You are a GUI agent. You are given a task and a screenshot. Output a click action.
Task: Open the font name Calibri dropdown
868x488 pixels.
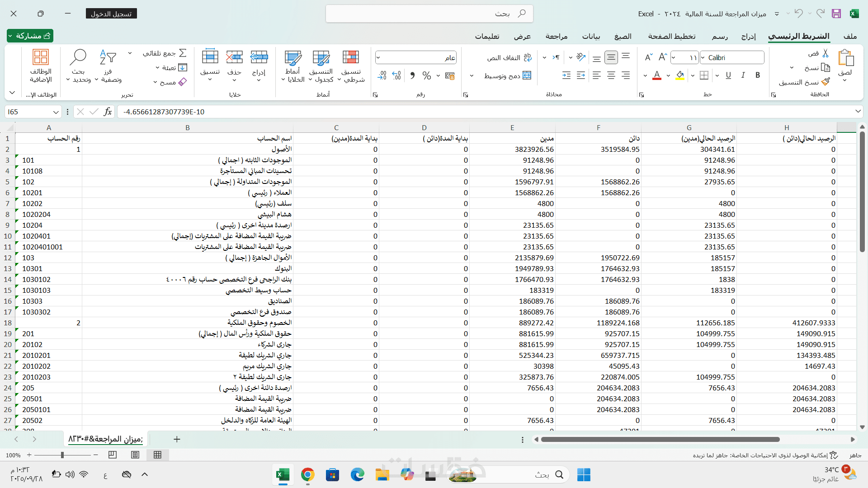click(x=703, y=57)
